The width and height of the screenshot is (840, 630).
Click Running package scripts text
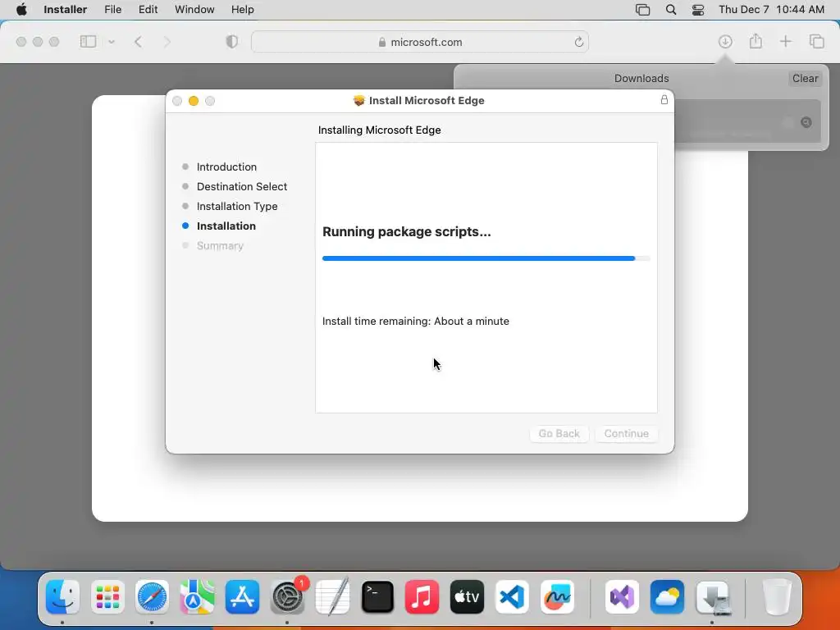(407, 231)
